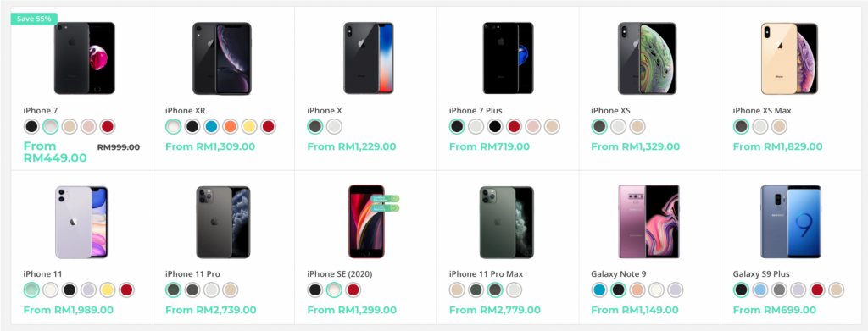Select the gold swatch for iPhone 11 Pro
Screen dimensions: 868x331
tap(231, 290)
